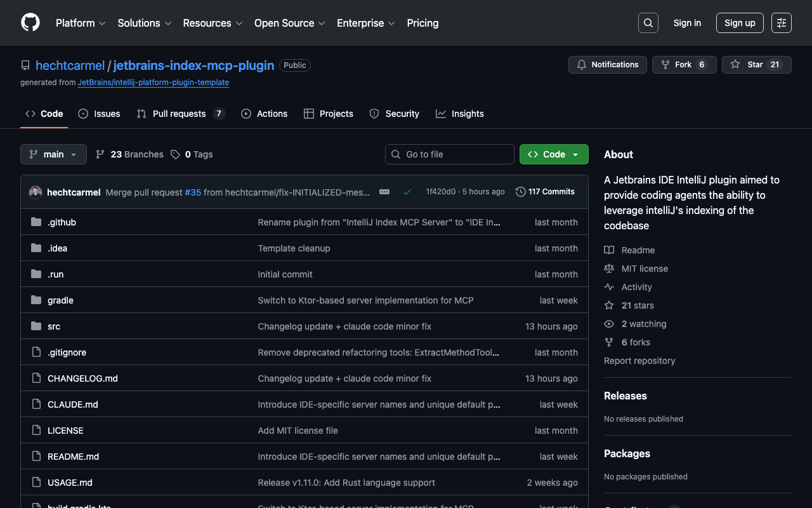Click the Go to file field
This screenshot has height=508, width=812.
pyautogui.click(x=450, y=154)
